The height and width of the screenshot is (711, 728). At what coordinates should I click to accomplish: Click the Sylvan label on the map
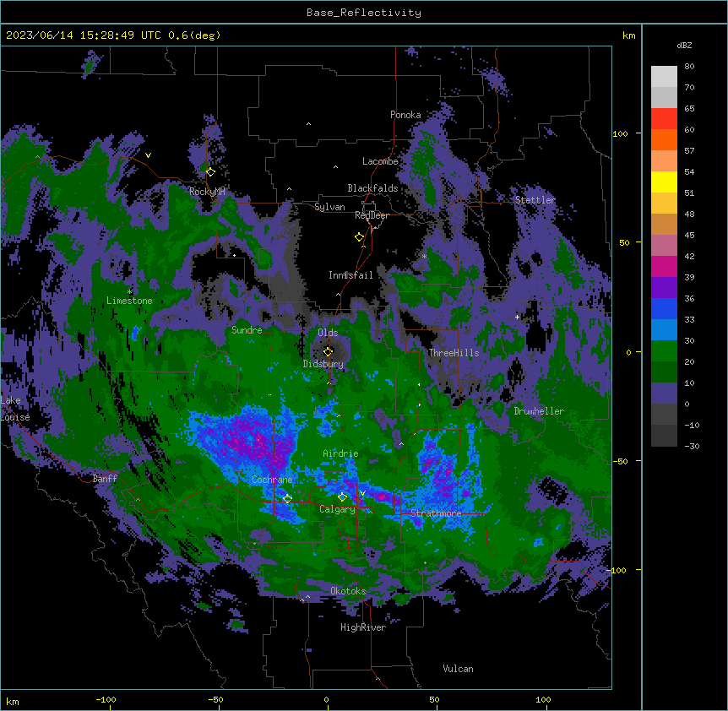tap(329, 207)
